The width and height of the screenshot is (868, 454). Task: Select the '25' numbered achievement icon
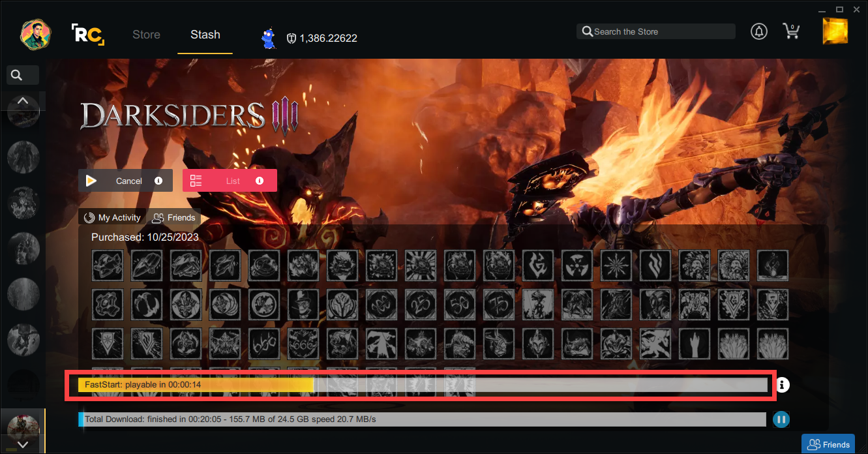pos(421,305)
